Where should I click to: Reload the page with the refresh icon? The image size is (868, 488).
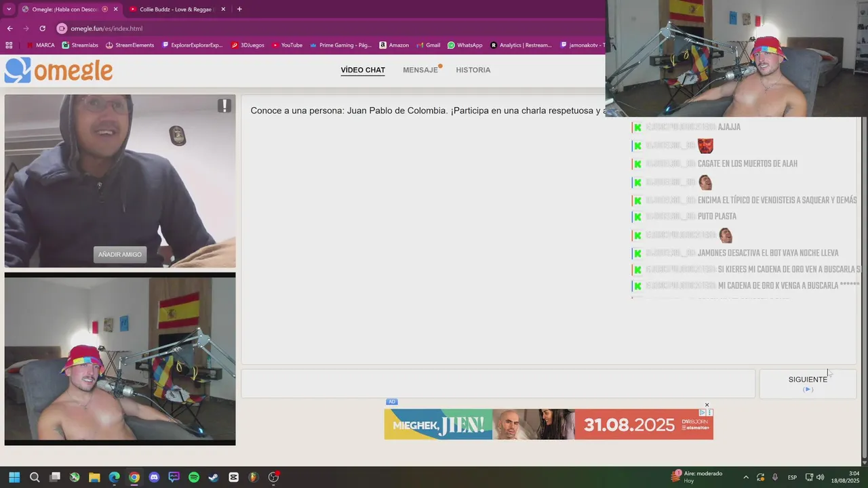(x=42, y=28)
